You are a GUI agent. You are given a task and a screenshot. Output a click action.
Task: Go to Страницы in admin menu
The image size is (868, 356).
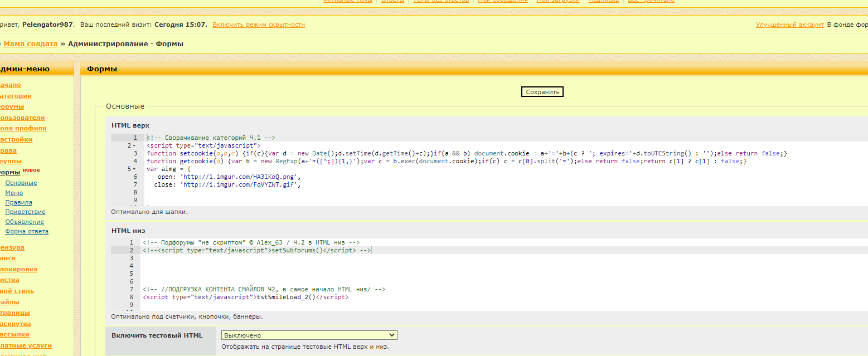(15, 313)
